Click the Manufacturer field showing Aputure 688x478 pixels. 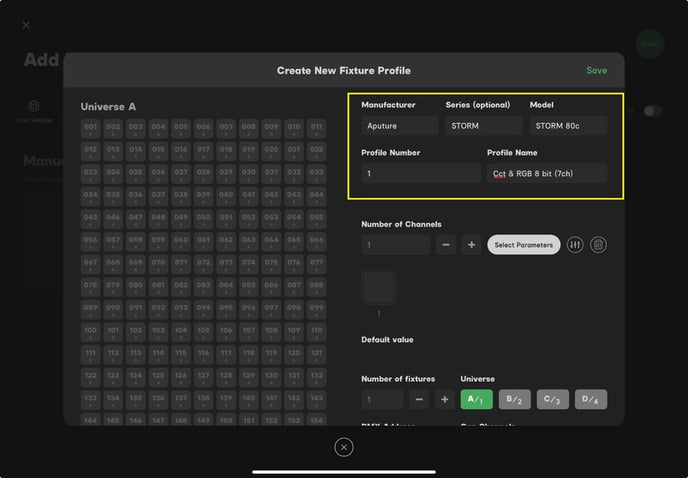[x=400, y=126]
